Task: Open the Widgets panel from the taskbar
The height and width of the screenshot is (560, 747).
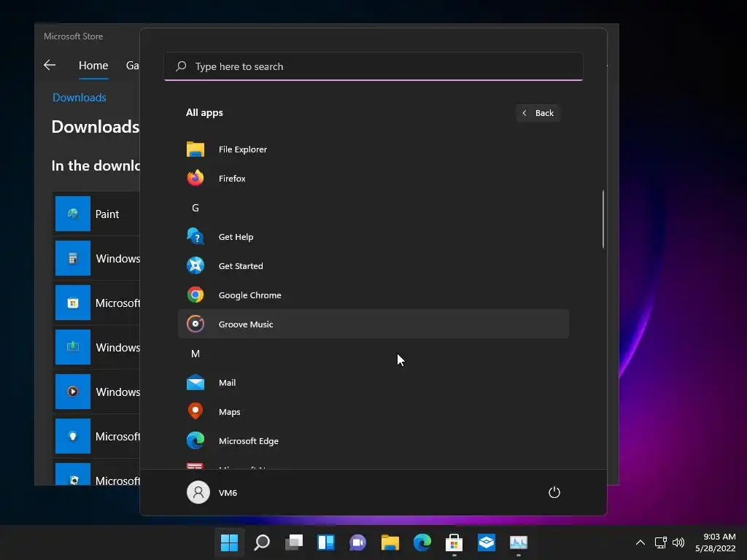Action: coord(326,542)
